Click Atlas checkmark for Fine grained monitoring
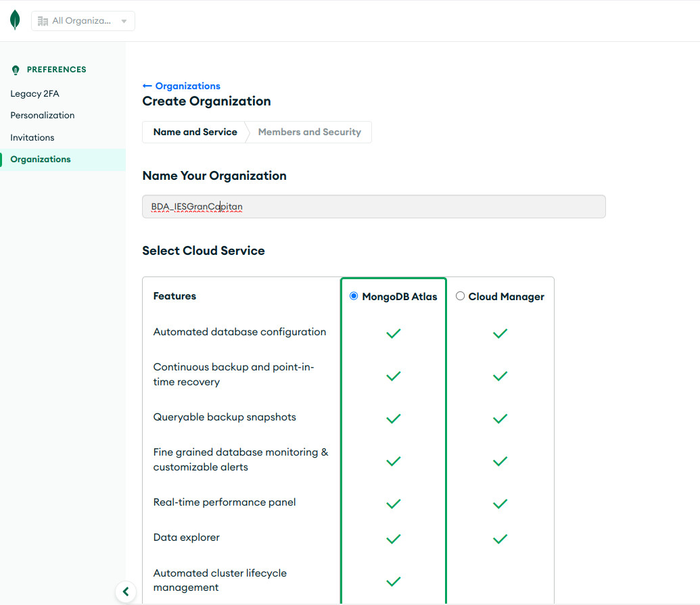700x605 pixels. point(394,461)
